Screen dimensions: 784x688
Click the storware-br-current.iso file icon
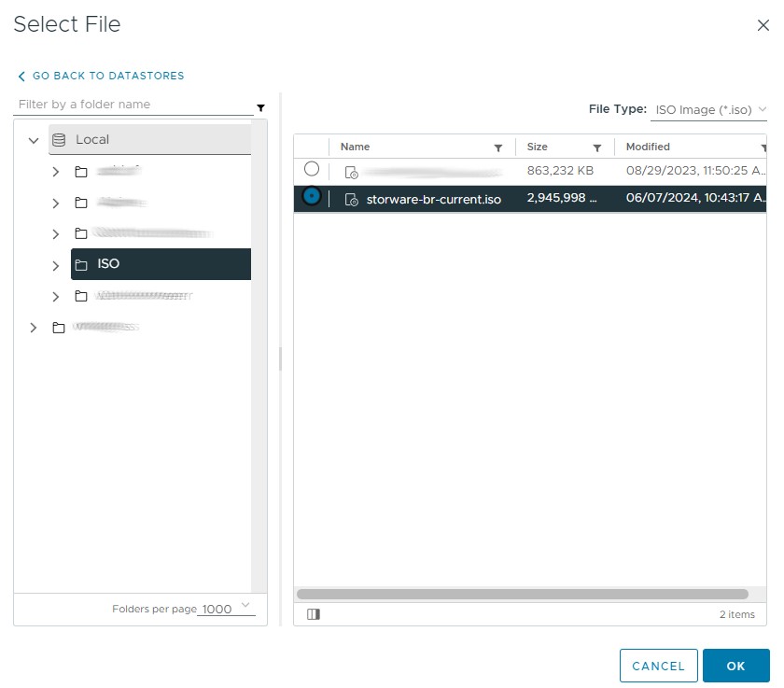352,199
